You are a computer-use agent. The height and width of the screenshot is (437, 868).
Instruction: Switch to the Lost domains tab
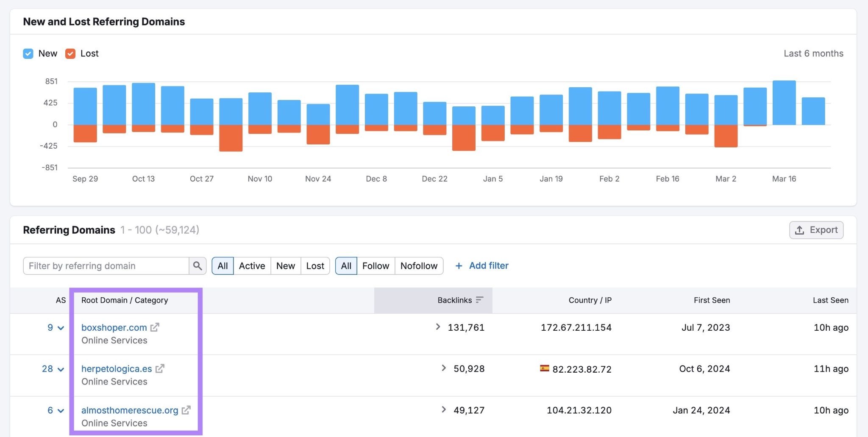315,266
